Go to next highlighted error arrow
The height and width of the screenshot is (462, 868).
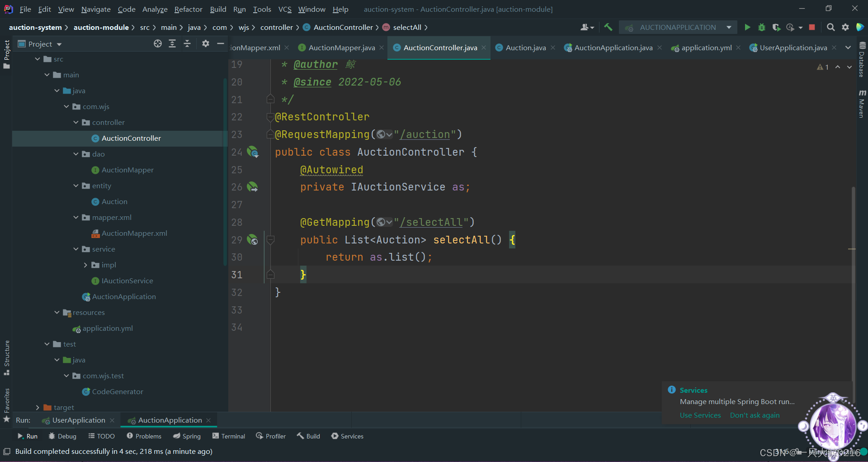[x=849, y=67]
